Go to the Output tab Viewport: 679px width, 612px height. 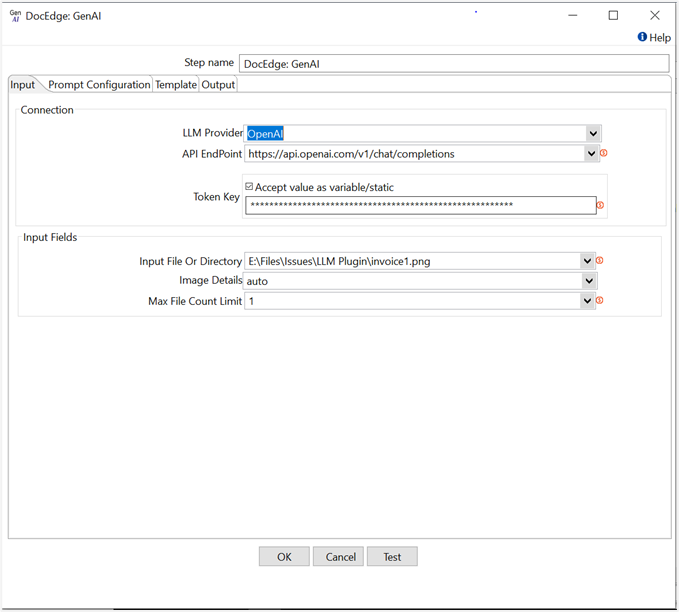[x=218, y=85]
